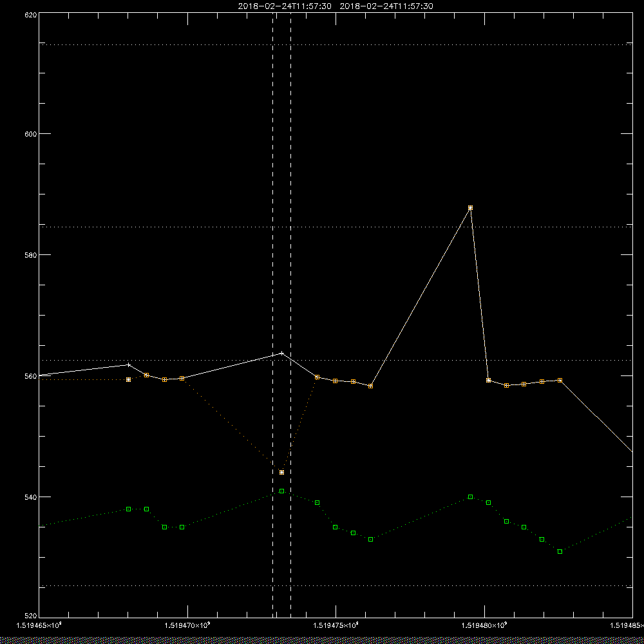Screen dimensions: 644x644
Task: Click the dotted horizontal line just above 560
Action: [336, 360]
